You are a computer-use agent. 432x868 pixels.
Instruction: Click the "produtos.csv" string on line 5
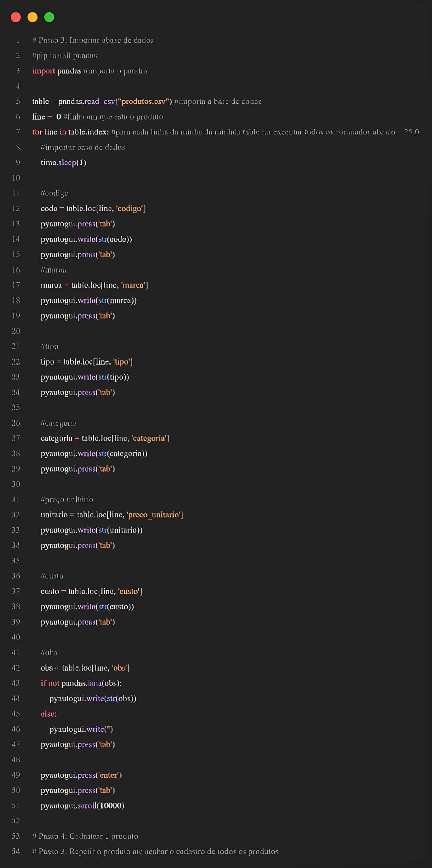(x=144, y=101)
